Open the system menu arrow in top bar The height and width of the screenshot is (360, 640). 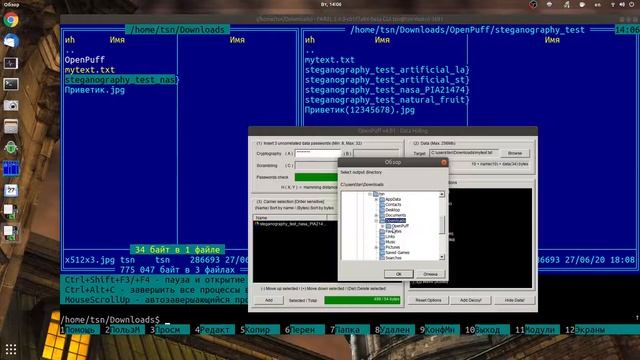click(631, 4)
